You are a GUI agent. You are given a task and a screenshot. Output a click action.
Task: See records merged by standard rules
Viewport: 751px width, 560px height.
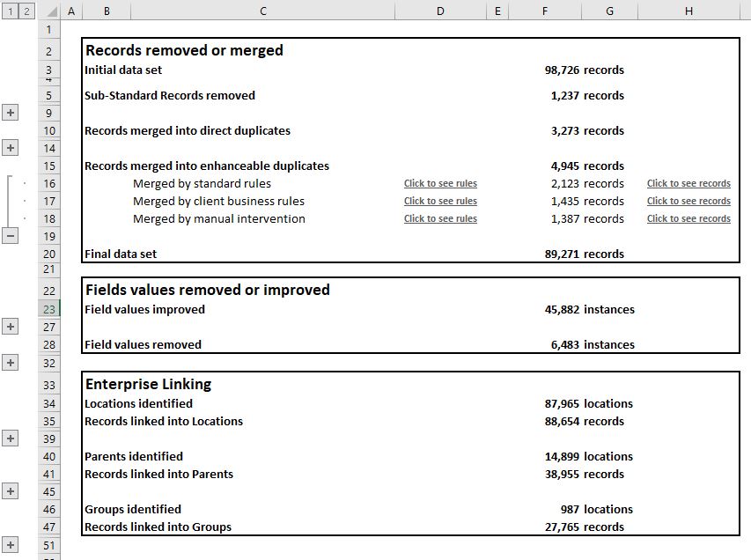point(688,183)
